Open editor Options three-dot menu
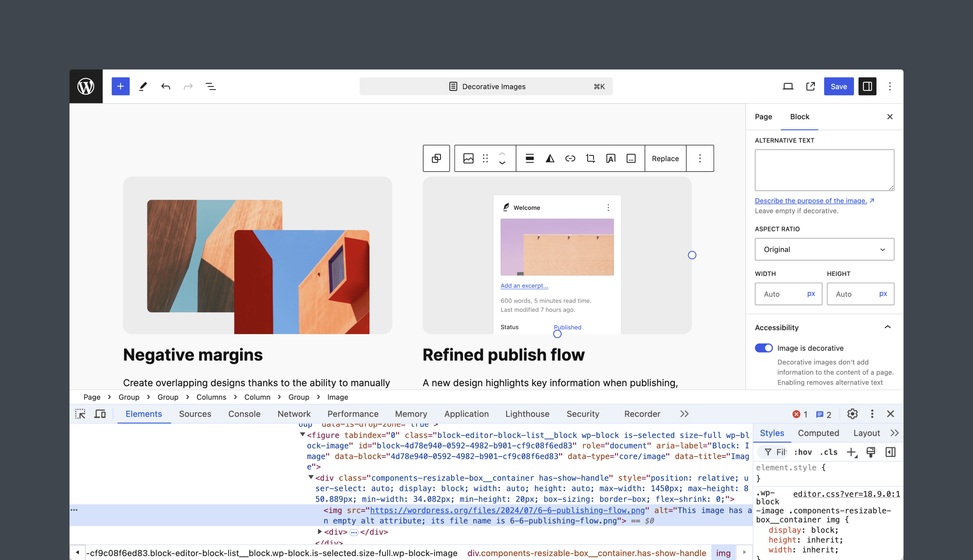Viewport: 973px width, 560px height. click(890, 86)
